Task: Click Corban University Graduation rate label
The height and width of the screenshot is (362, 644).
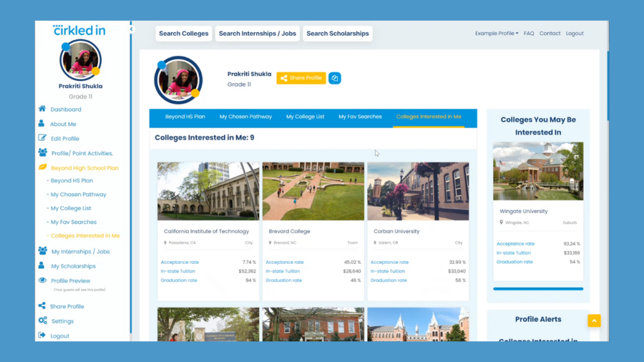Action: click(389, 280)
